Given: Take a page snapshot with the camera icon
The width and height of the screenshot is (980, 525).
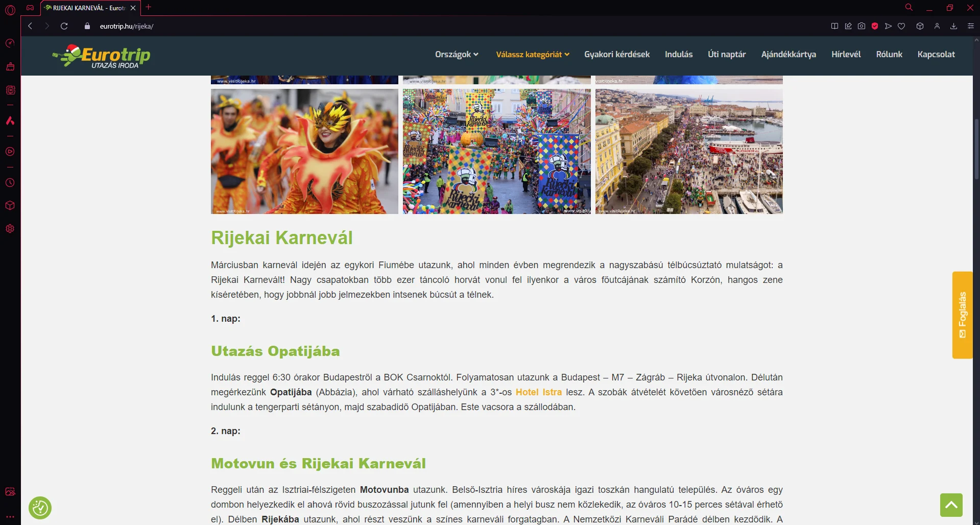Looking at the screenshot, I should click(x=862, y=26).
